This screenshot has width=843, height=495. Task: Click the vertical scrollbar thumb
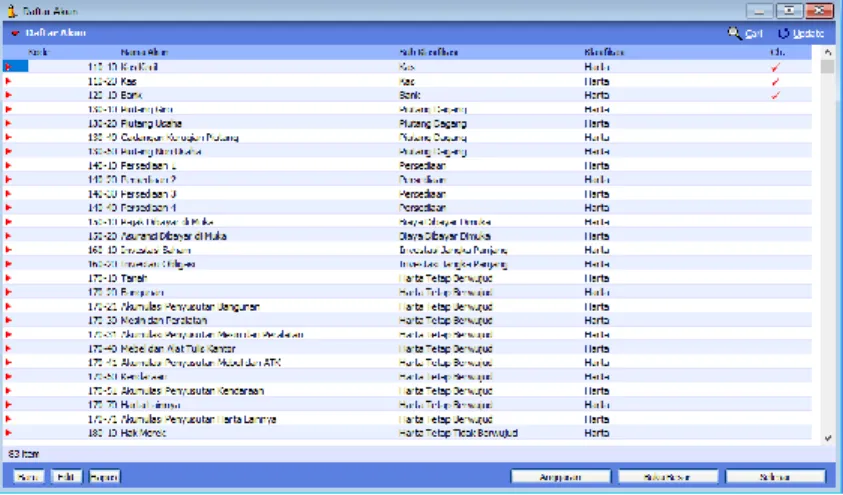pos(828,67)
